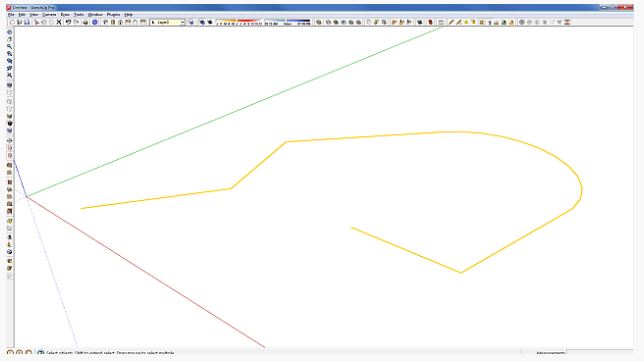The width and height of the screenshot is (644, 361).
Task: Click the Redo arrow icon
Action: [76, 22]
